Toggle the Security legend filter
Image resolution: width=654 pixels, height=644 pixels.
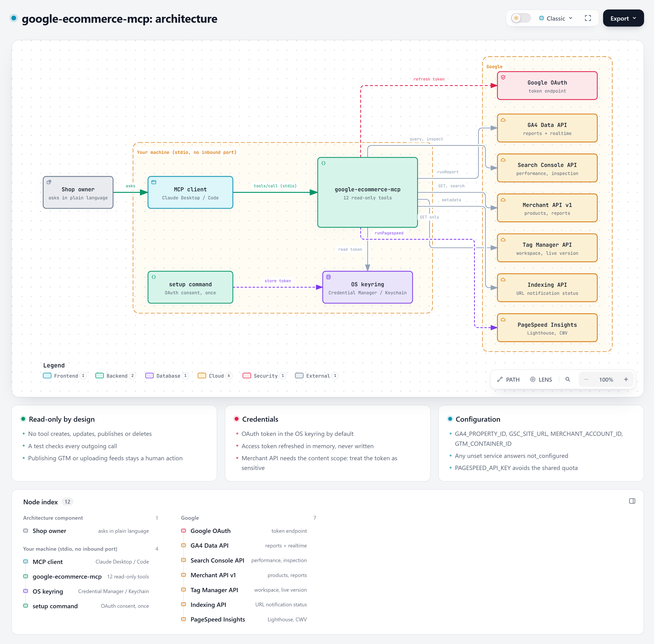pos(264,376)
